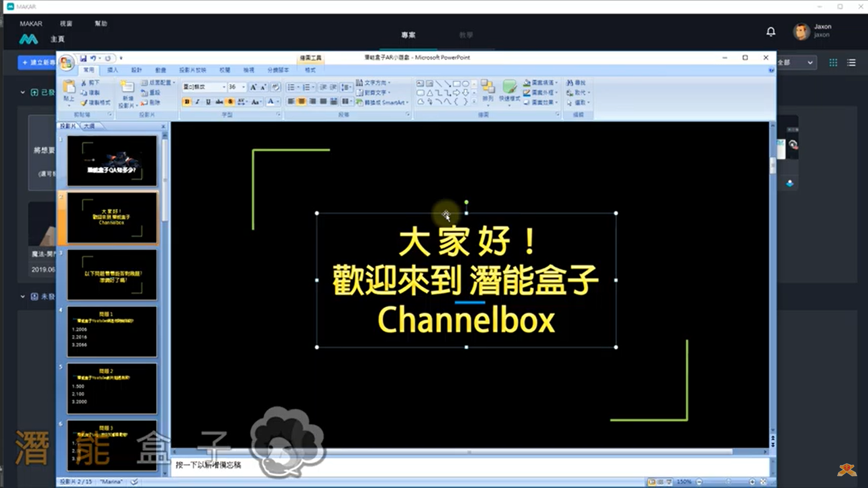868x488 pixels.
Task: Click Select cursor icon in editing group
Action: tap(570, 103)
